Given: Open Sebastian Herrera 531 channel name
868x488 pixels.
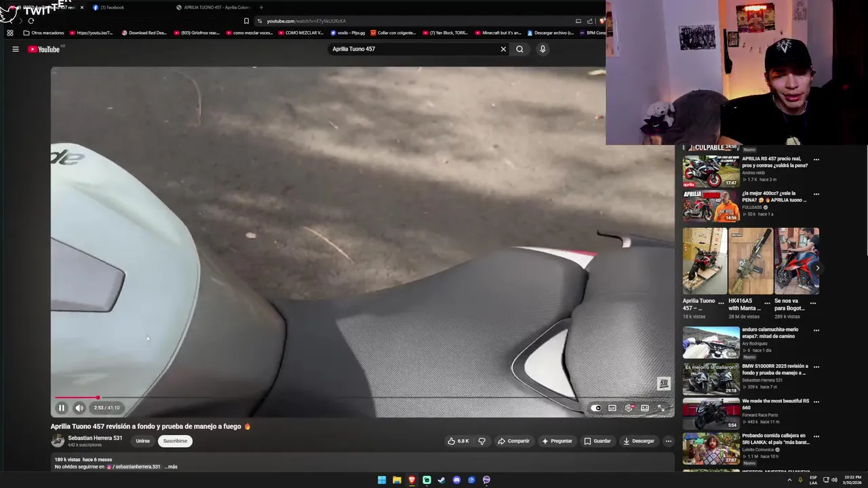Looking at the screenshot, I should pyautogui.click(x=95, y=438).
